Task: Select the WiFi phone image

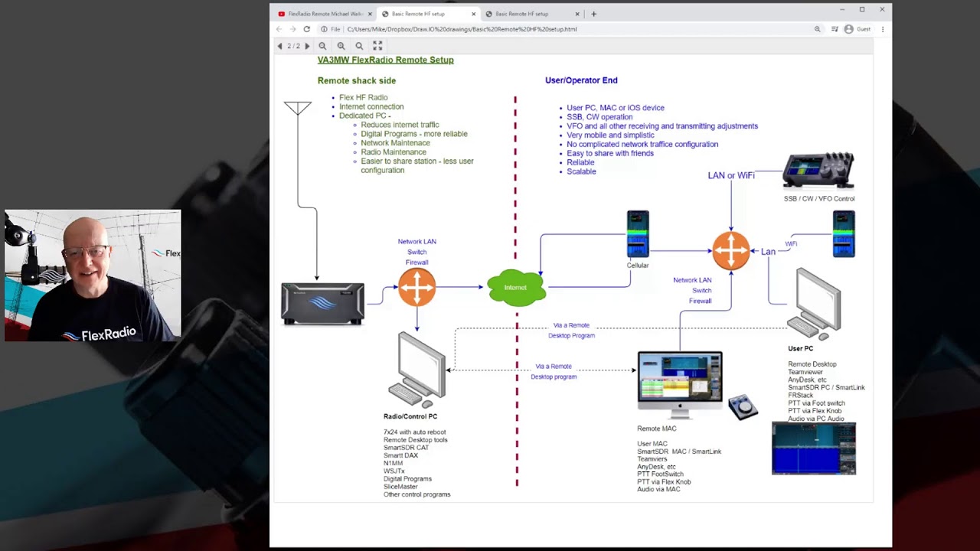Action: (844, 234)
